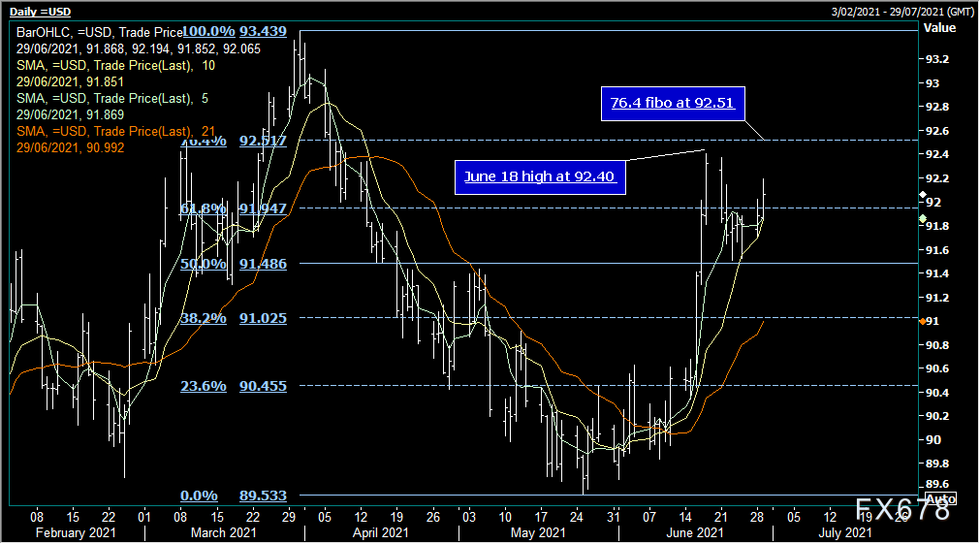
Task: Select the 'June 18 high at 92.40' annotation
Action: tap(540, 176)
